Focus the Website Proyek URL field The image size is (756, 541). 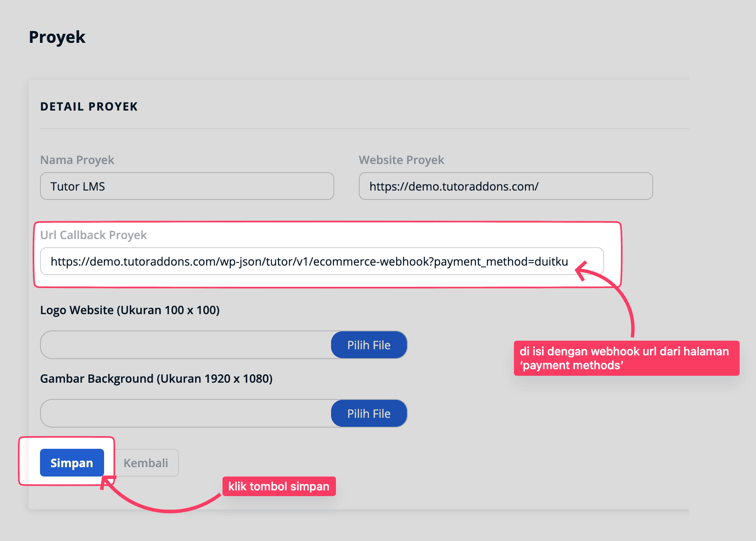(505, 186)
